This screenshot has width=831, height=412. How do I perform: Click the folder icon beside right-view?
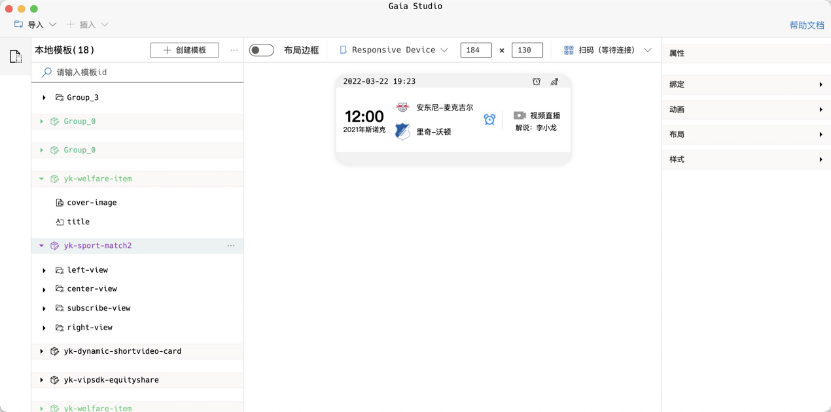tap(59, 328)
